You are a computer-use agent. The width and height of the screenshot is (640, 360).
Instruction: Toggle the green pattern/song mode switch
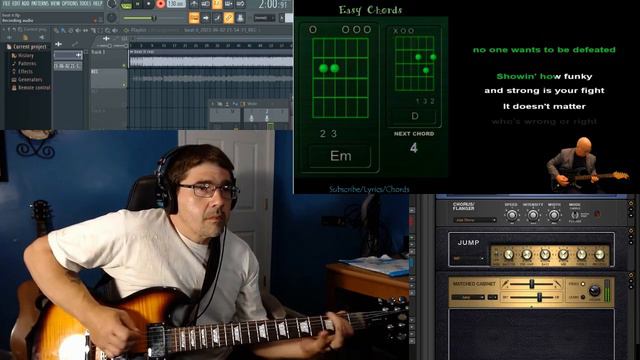pyautogui.click(x=126, y=5)
